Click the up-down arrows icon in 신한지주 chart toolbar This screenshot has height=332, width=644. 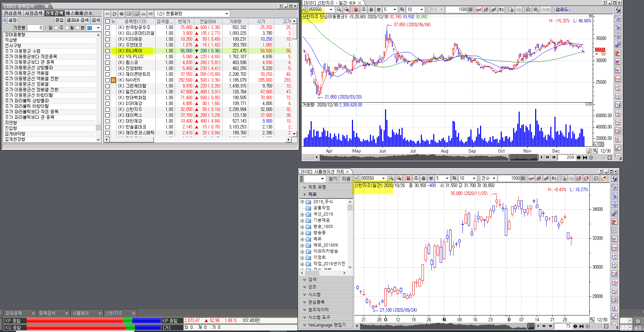(501, 10)
